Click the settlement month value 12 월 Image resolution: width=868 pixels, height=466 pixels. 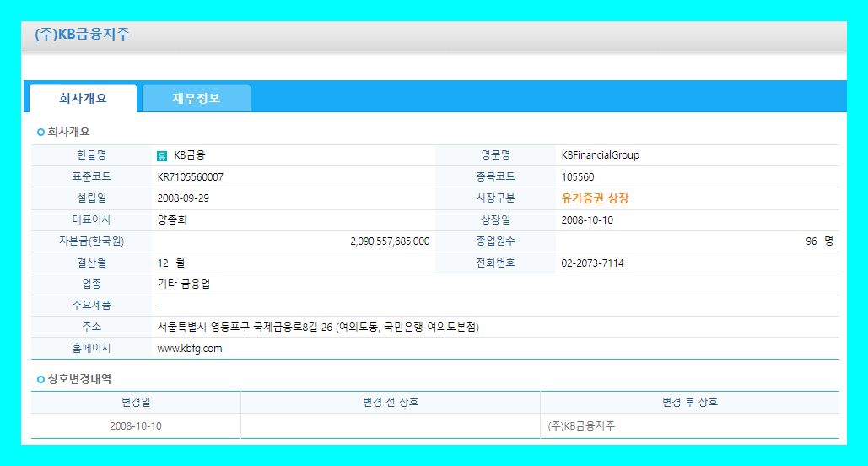171,263
